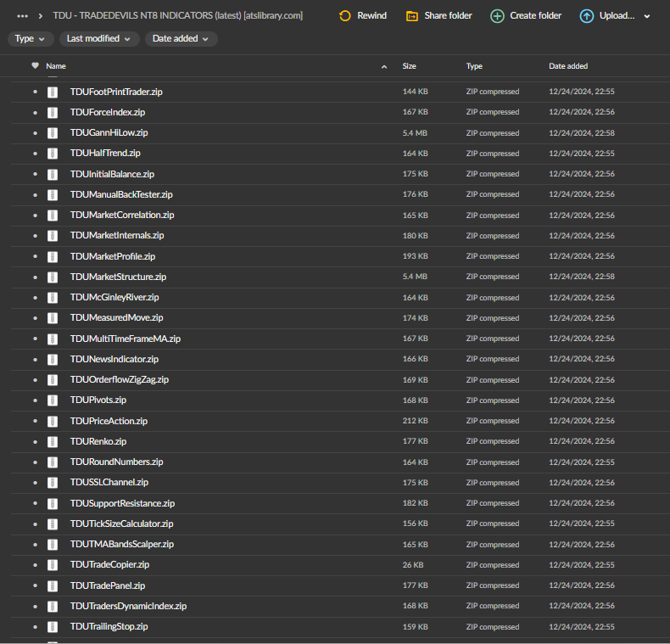Select the TDUTrailingStop.zip file name
This screenshot has width=670, height=644.
(x=109, y=626)
